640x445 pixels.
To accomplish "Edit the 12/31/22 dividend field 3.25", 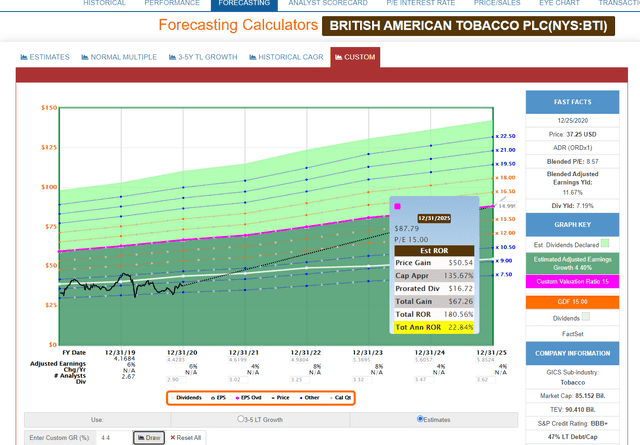I will (x=300, y=380).
